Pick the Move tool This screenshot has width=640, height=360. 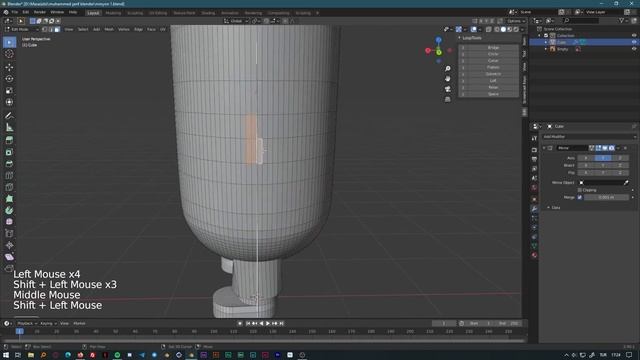pyautogui.click(x=9, y=67)
